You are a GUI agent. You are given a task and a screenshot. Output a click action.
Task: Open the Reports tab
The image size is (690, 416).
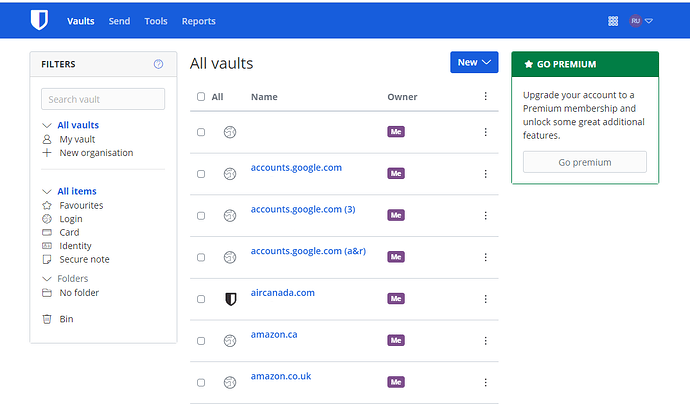point(198,21)
